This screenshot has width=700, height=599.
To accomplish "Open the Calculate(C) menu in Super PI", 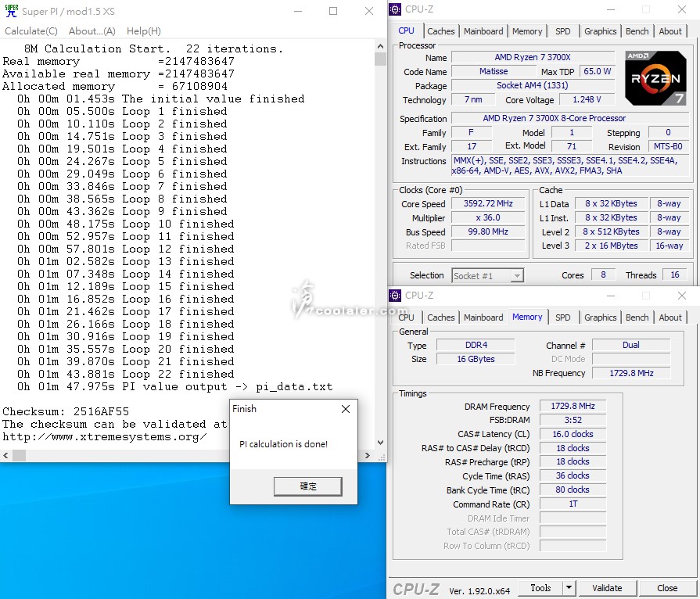I will (31, 31).
